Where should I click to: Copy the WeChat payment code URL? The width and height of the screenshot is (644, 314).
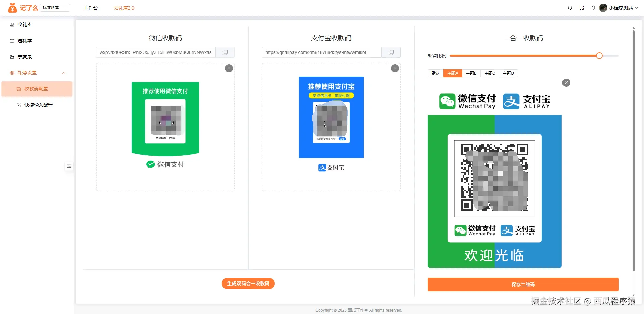(x=225, y=52)
